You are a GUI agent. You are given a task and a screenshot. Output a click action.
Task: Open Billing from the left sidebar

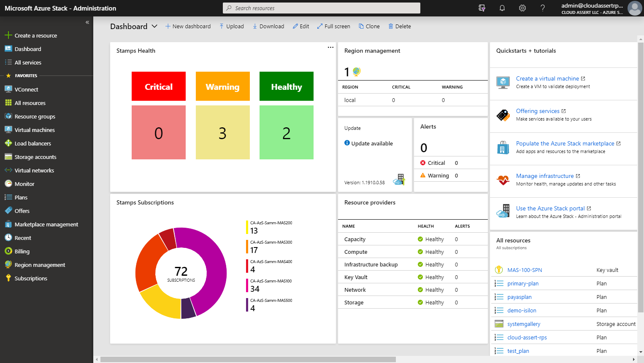tap(9, 251)
